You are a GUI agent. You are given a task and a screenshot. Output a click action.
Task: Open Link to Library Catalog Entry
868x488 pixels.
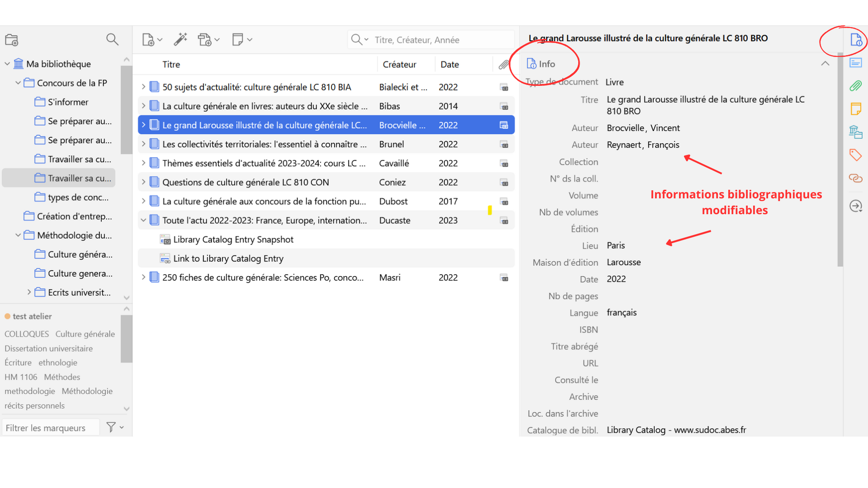point(228,258)
